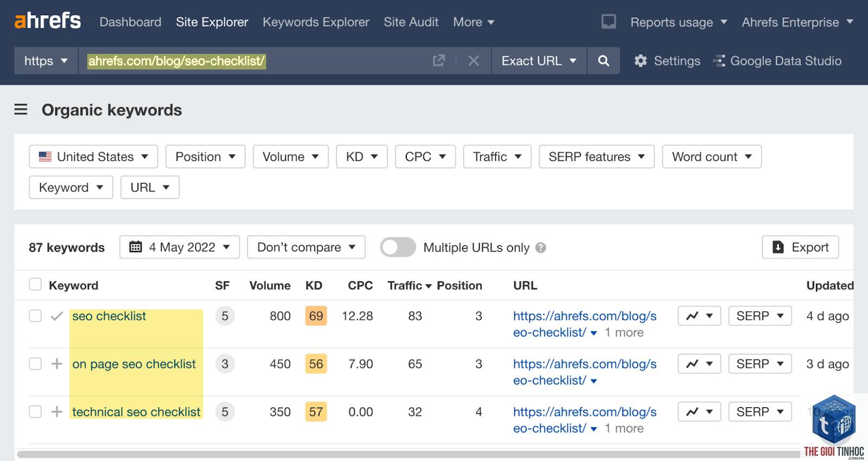Open Traffic filter dropdown

click(497, 156)
